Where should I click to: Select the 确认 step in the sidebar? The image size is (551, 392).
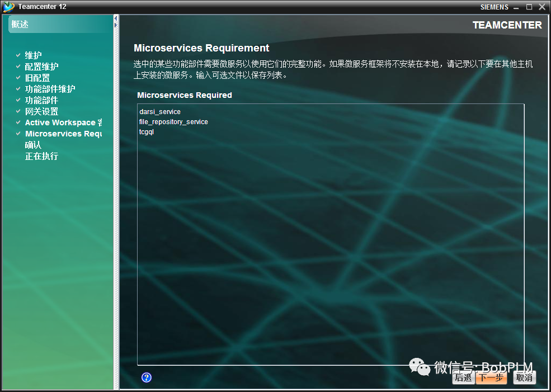[x=34, y=145]
